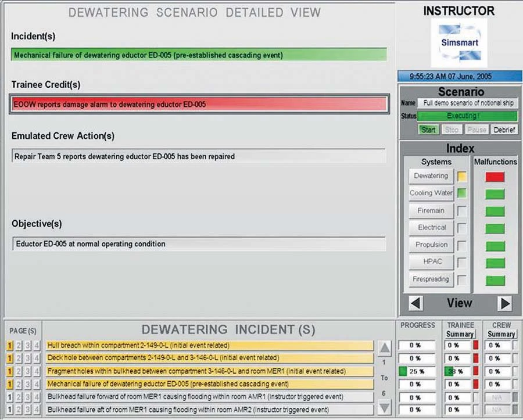Viewport: 523px width, 420px height.
Task: Open the Propulsion system view
Action: [x=430, y=245]
